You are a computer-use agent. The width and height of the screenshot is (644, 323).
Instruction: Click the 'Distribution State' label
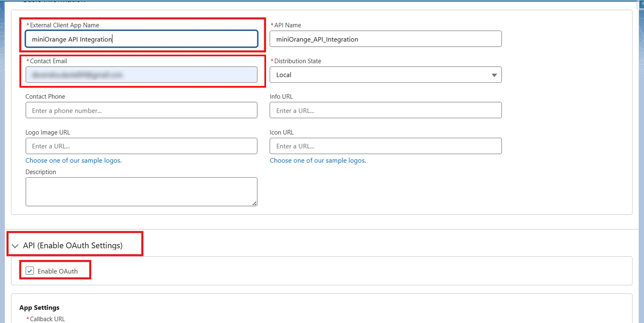298,61
